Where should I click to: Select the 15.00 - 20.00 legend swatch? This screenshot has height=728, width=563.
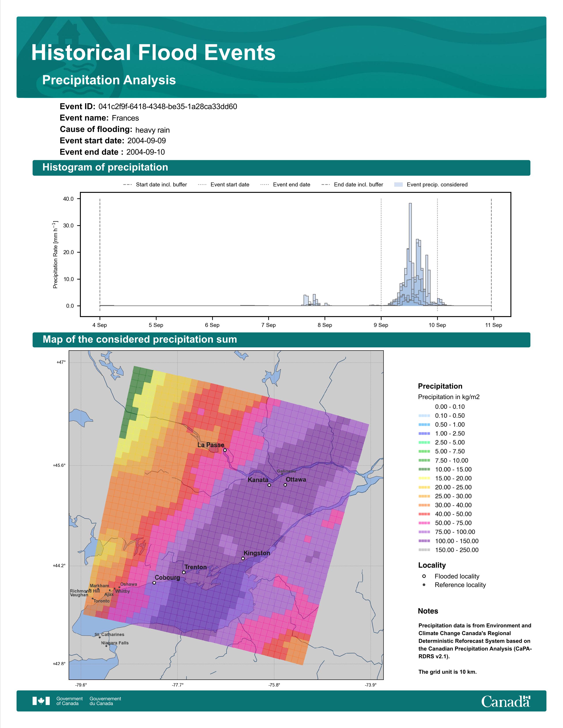(x=424, y=478)
